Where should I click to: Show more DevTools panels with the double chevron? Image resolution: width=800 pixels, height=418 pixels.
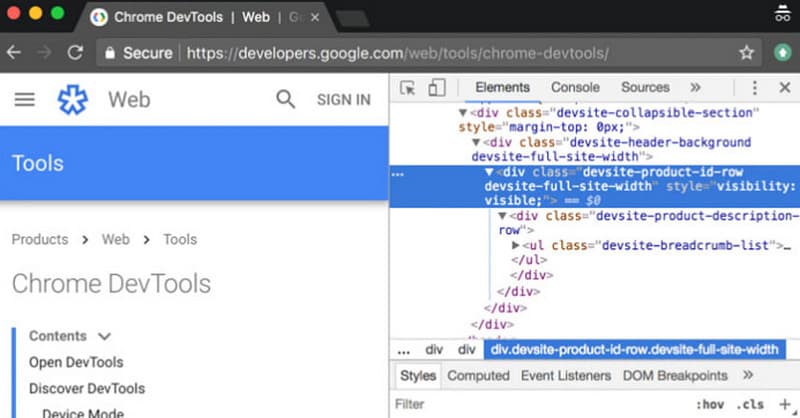[x=695, y=87]
